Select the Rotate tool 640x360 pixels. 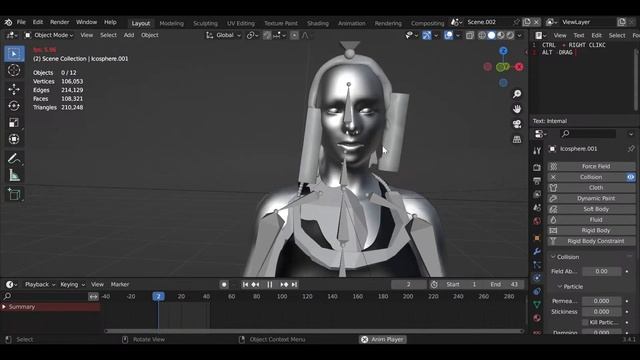point(14,106)
